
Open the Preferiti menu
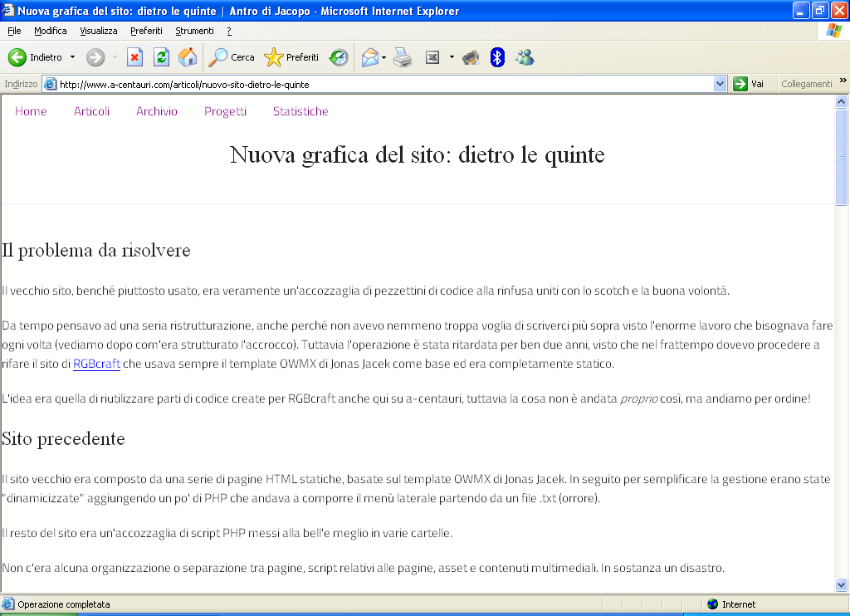click(146, 31)
